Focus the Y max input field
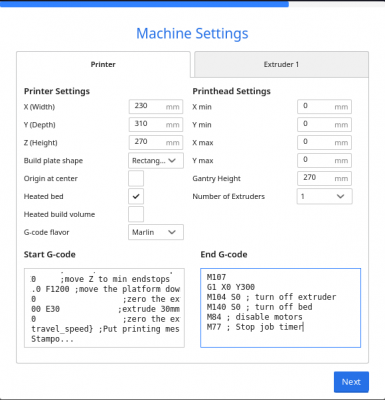 tap(324, 160)
